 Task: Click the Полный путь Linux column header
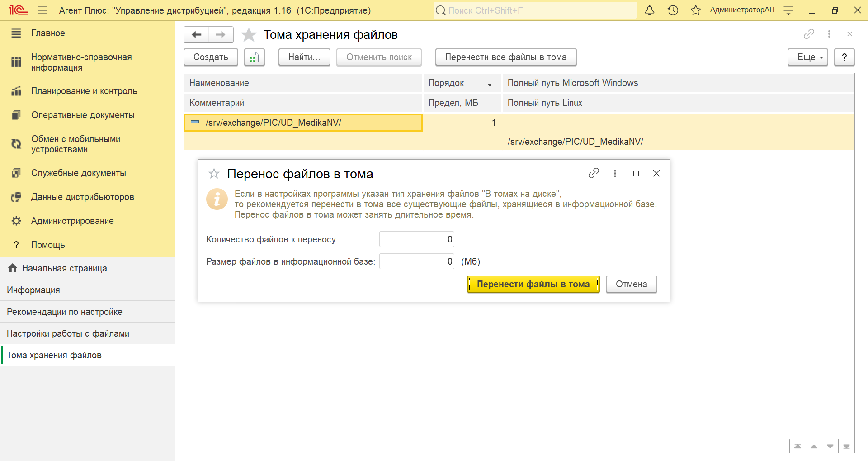click(678, 103)
